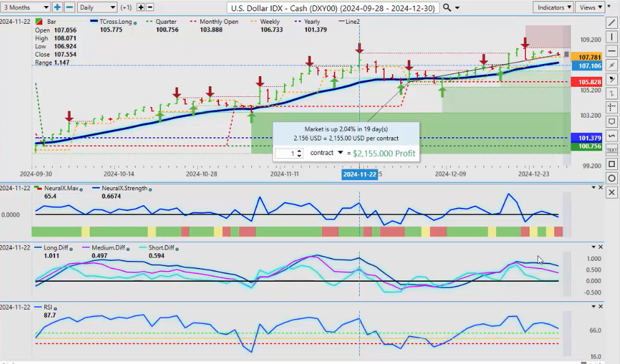Click the symbol name field U.S. Dollar IDX
This screenshot has height=364, width=620.
(333, 7)
